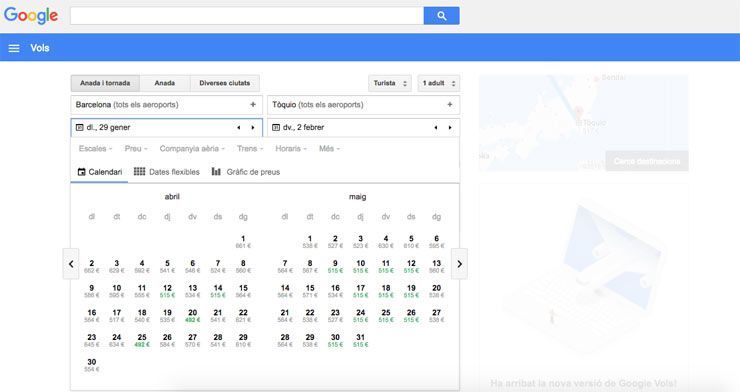Open the Tòquio map thumbnail
740x392 pixels.
[583, 123]
